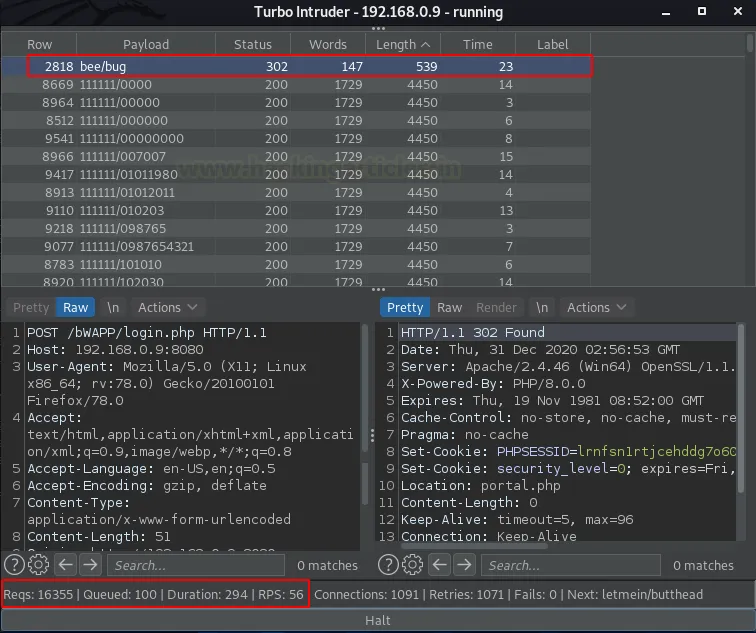Click the Set-Cookie: PHPSESSID header line
Image resolution: width=756 pixels, height=633 pixels.
(x=568, y=452)
